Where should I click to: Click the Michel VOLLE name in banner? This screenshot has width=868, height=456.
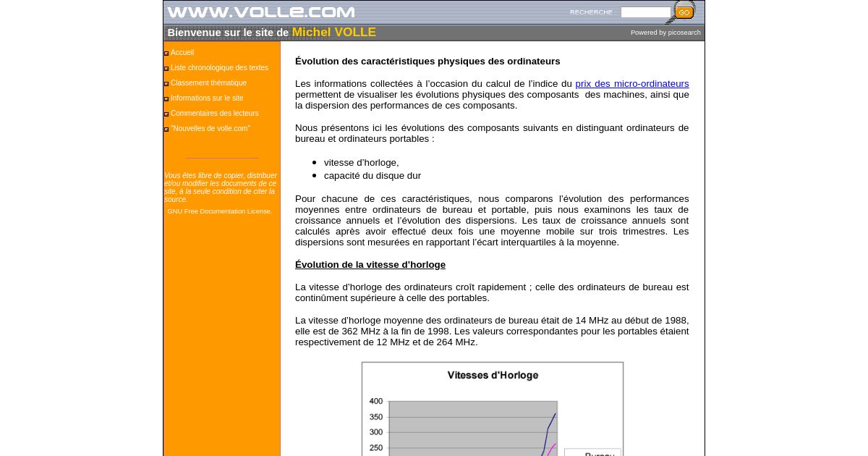334,33
